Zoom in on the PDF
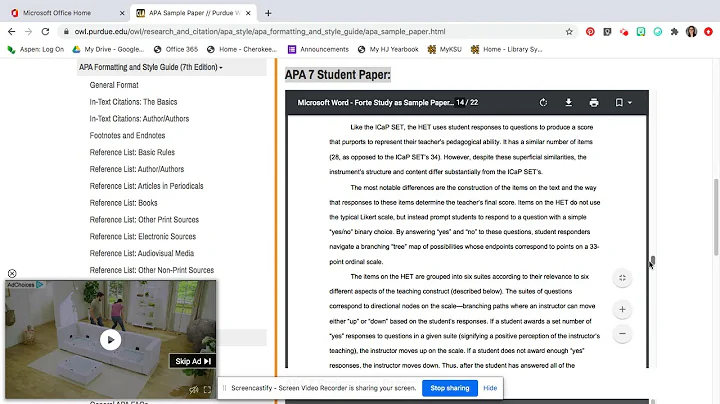This screenshot has width=720, height=404. click(622, 309)
